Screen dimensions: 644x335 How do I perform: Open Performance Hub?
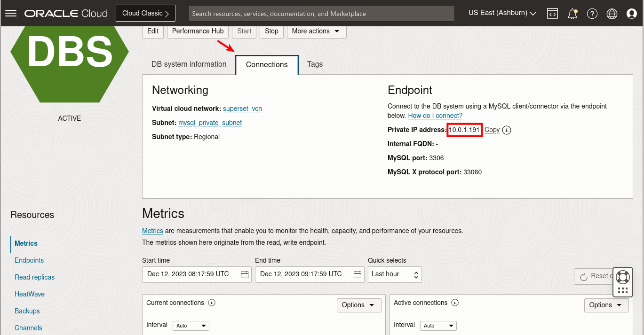(198, 31)
